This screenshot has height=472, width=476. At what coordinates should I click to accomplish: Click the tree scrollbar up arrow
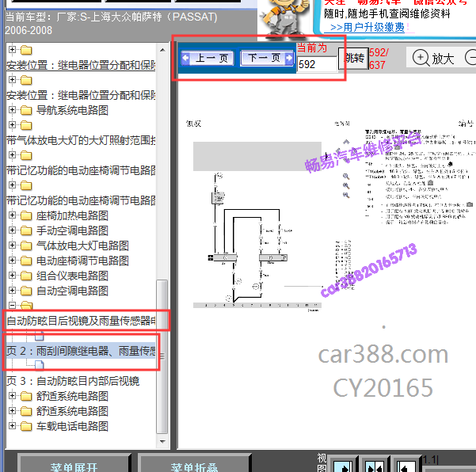pos(162,50)
